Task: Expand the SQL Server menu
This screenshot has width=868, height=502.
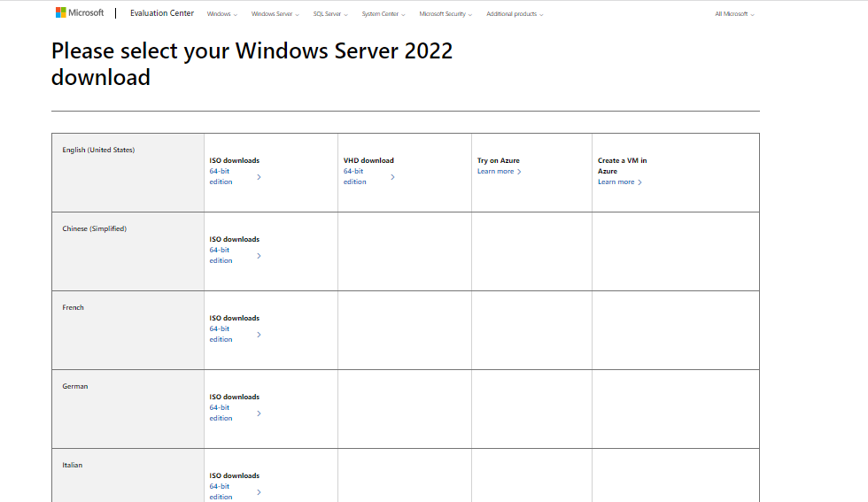Action: tap(330, 14)
